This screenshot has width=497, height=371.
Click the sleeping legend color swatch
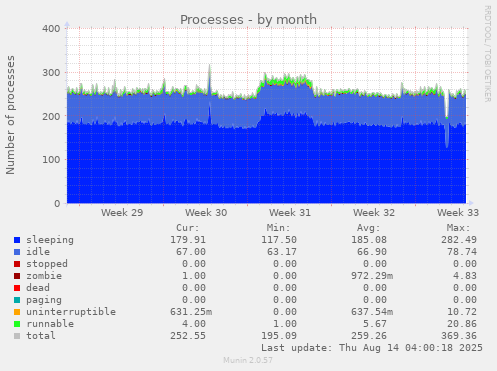17,240
